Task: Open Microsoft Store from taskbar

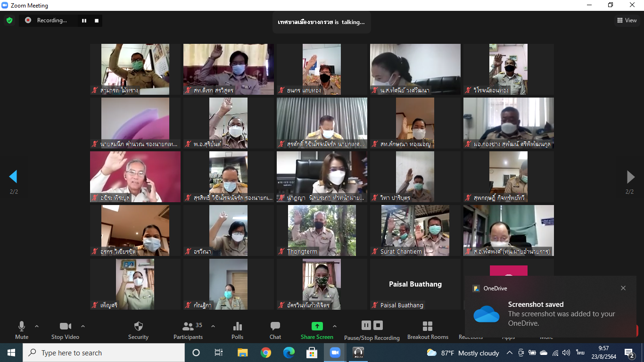Action: (312, 353)
